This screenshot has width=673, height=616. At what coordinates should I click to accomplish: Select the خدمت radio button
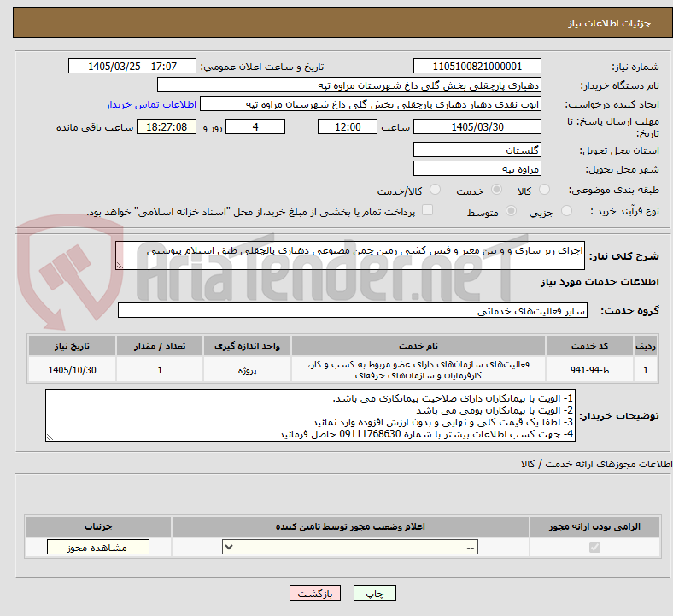coord(496,190)
